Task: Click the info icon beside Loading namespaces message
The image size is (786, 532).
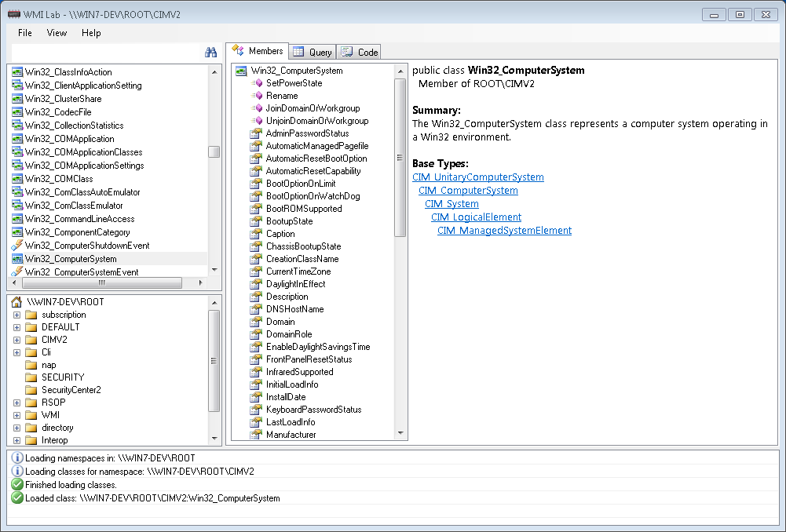Action: click(x=17, y=458)
